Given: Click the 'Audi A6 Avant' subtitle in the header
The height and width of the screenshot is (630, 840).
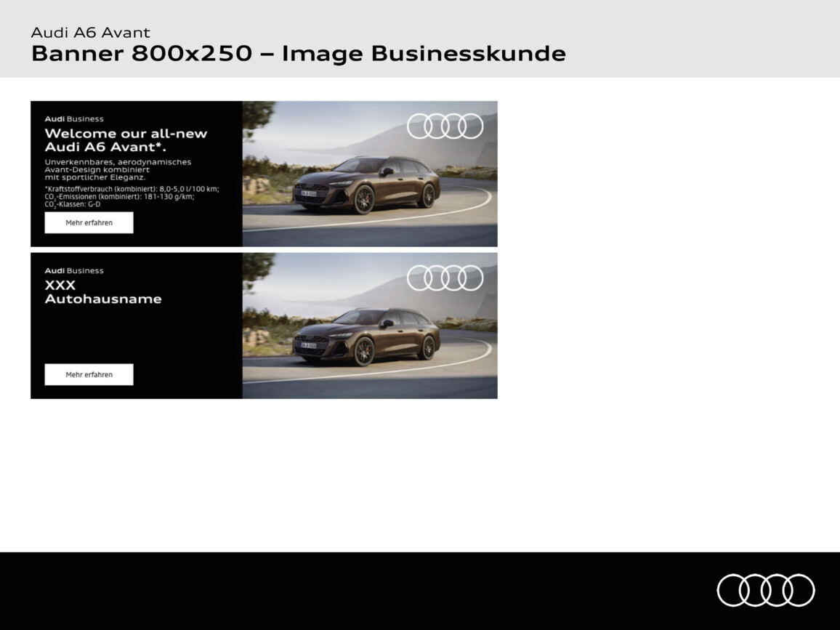Looking at the screenshot, I should click(90, 32).
